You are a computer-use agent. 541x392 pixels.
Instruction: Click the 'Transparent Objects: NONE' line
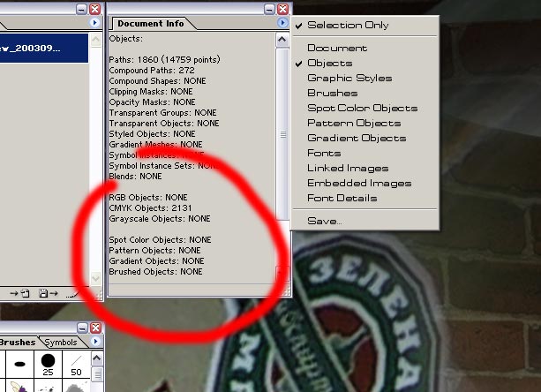[164, 124]
